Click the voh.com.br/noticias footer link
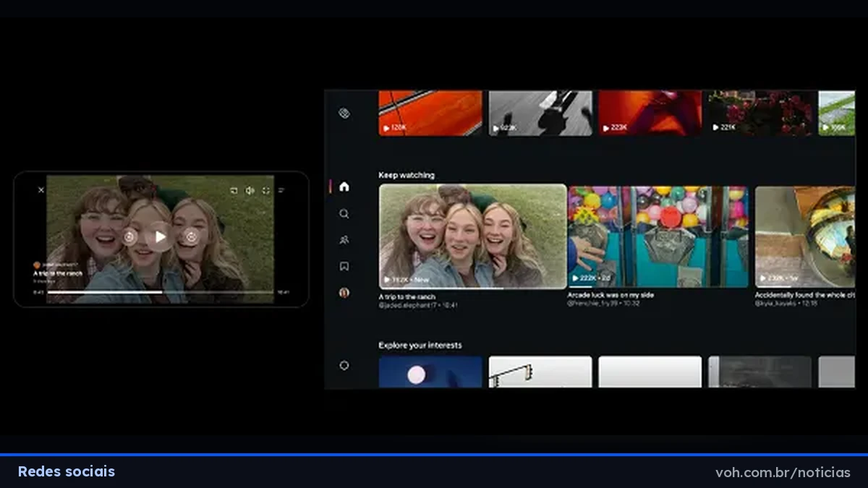 (x=783, y=473)
